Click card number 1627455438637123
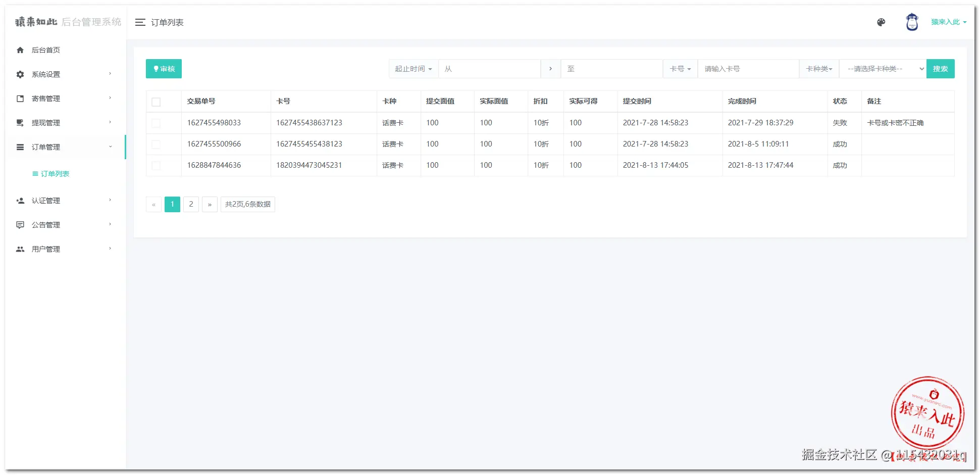 click(309, 123)
